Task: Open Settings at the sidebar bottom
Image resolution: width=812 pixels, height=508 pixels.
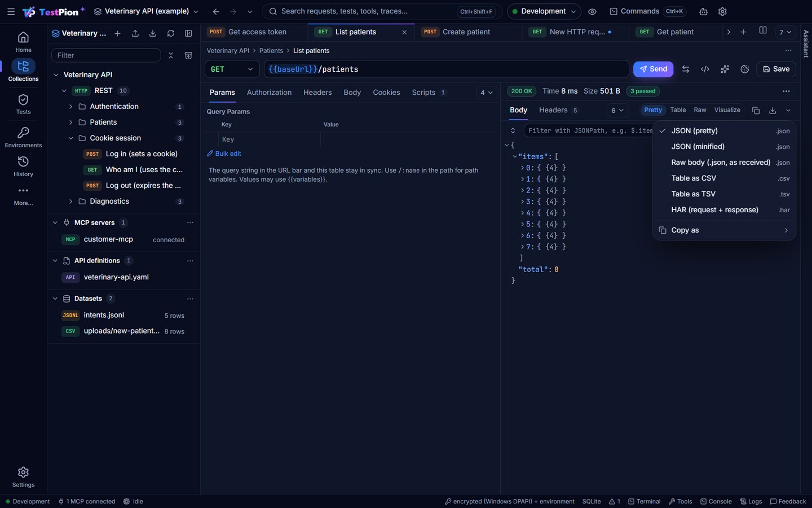Action: (23, 477)
